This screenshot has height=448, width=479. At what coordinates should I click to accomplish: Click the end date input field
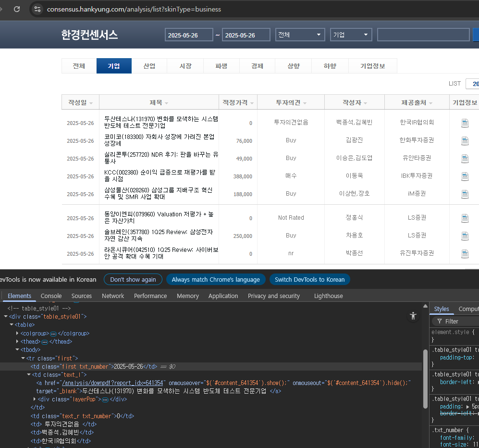[246, 35]
